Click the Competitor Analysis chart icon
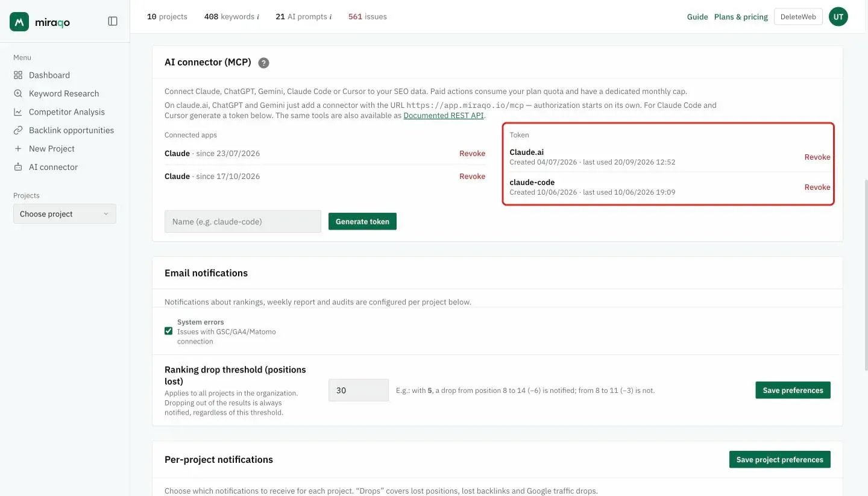This screenshot has height=496, width=868. click(18, 112)
